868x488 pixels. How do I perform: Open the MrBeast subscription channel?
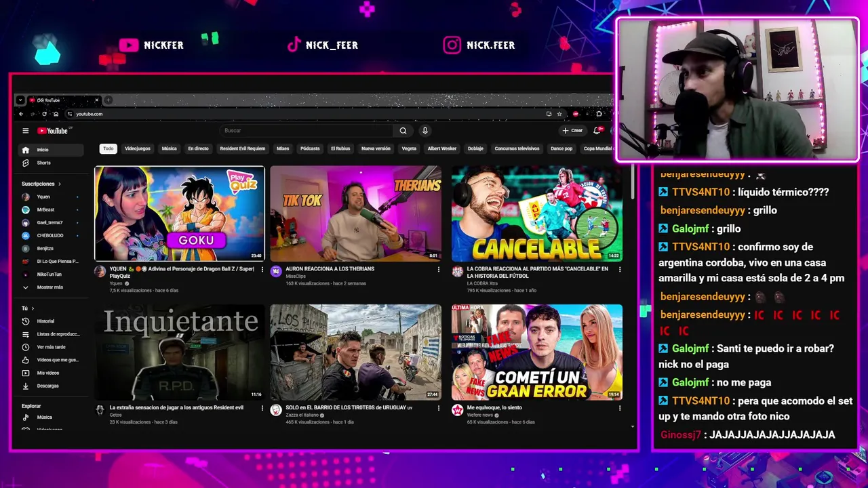[51, 209]
